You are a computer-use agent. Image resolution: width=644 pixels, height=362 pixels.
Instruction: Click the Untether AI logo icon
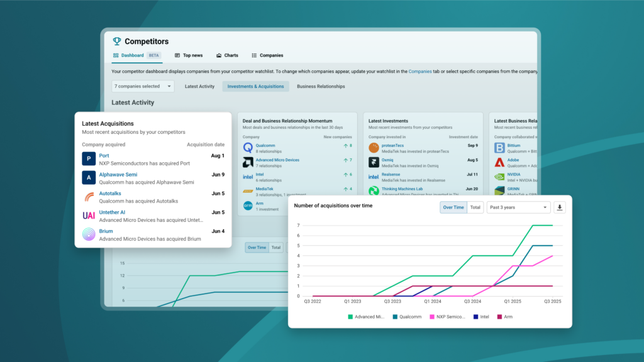tap(89, 216)
